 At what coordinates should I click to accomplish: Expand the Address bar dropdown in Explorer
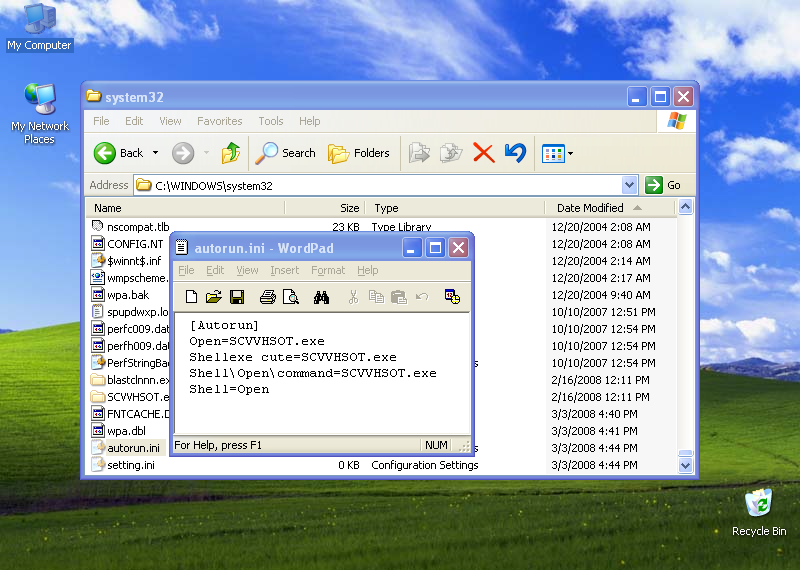(630, 185)
